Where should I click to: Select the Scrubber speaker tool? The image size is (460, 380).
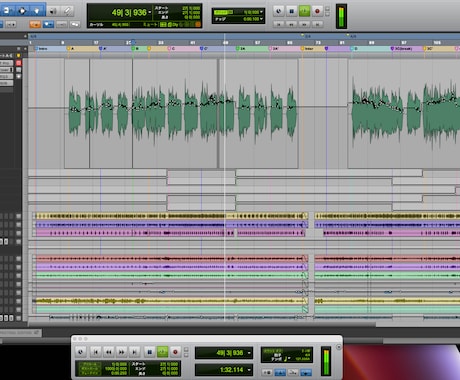tap(53, 11)
